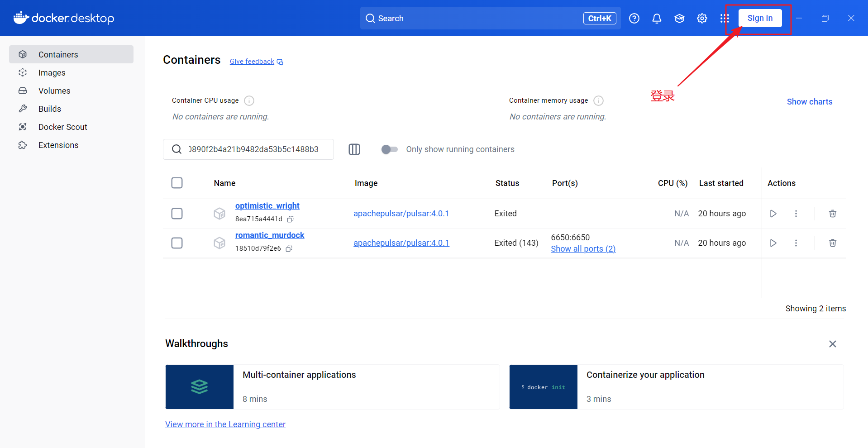This screenshot has width=868, height=448.
Task: Open Extensions in sidebar
Action: 71,145
